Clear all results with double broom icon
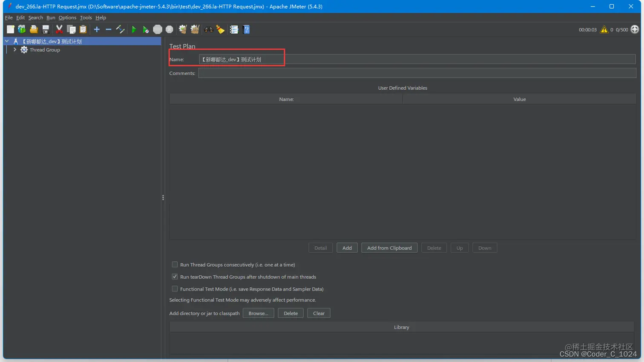The image size is (644, 362). 195,29
